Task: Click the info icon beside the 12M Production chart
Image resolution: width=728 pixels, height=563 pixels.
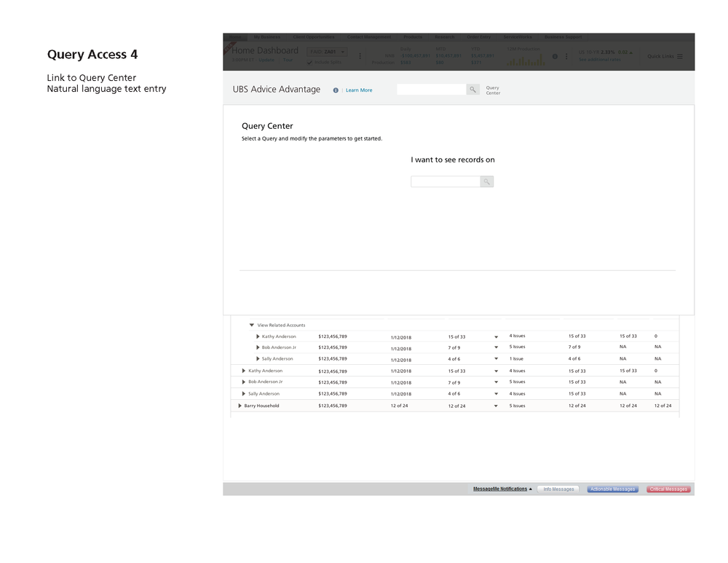Action: tap(555, 56)
